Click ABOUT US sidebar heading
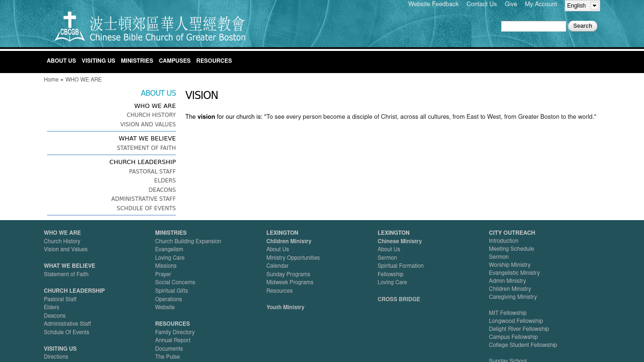This screenshot has height=362, width=644. 158,93
